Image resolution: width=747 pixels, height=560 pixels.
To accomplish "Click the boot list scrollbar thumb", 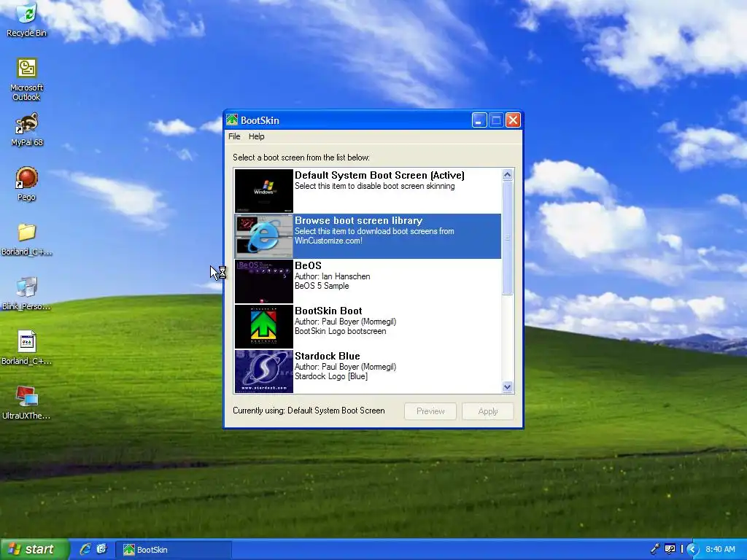I will coord(508,238).
